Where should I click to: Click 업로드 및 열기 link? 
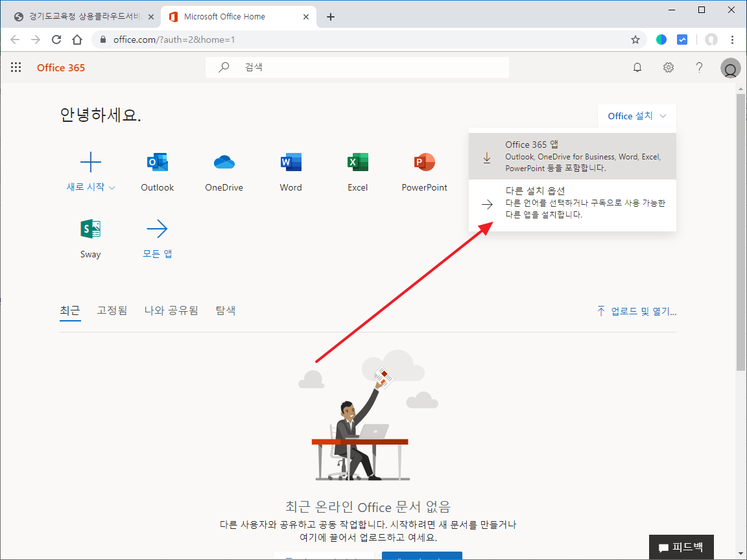[x=637, y=311]
